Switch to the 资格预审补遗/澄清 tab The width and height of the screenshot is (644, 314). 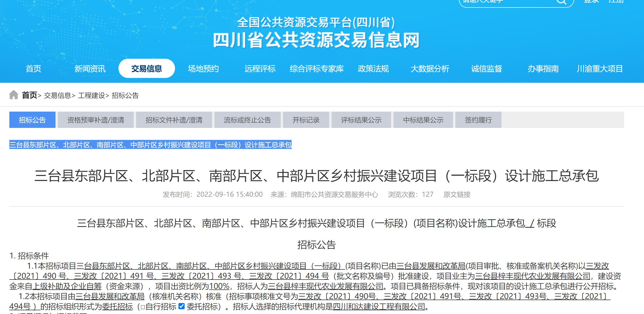[x=96, y=120]
